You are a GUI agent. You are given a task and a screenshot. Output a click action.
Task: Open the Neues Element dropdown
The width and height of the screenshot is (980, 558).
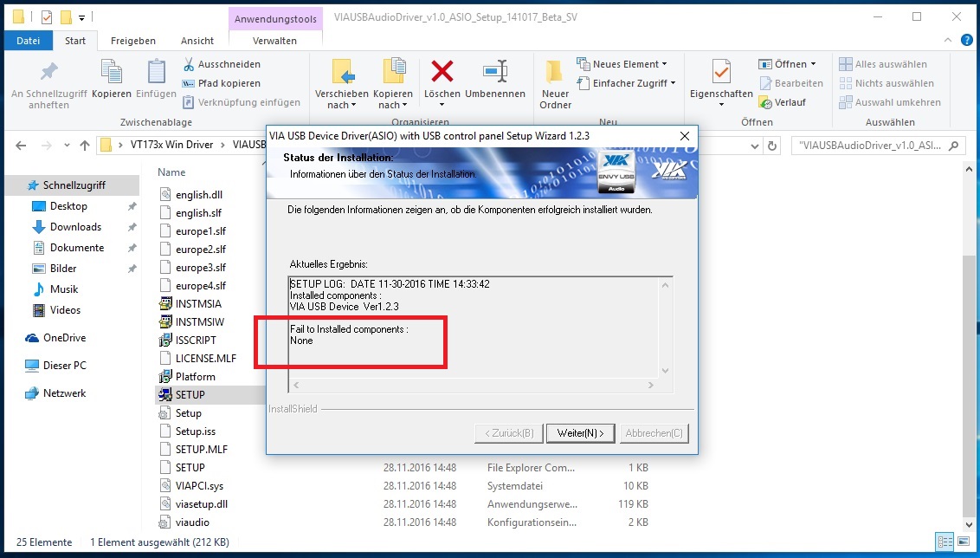622,64
